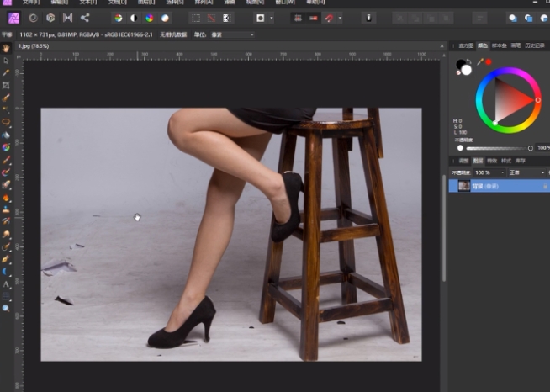Select the Artistic Text (A) tool

(6, 284)
